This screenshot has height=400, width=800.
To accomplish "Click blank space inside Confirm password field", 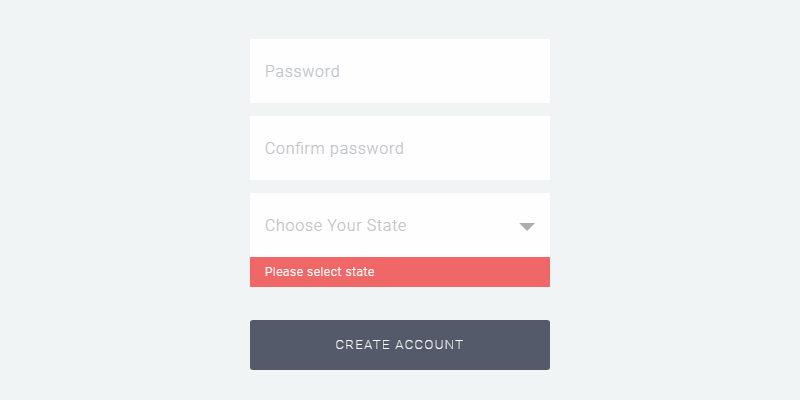I will click(480, 148).
